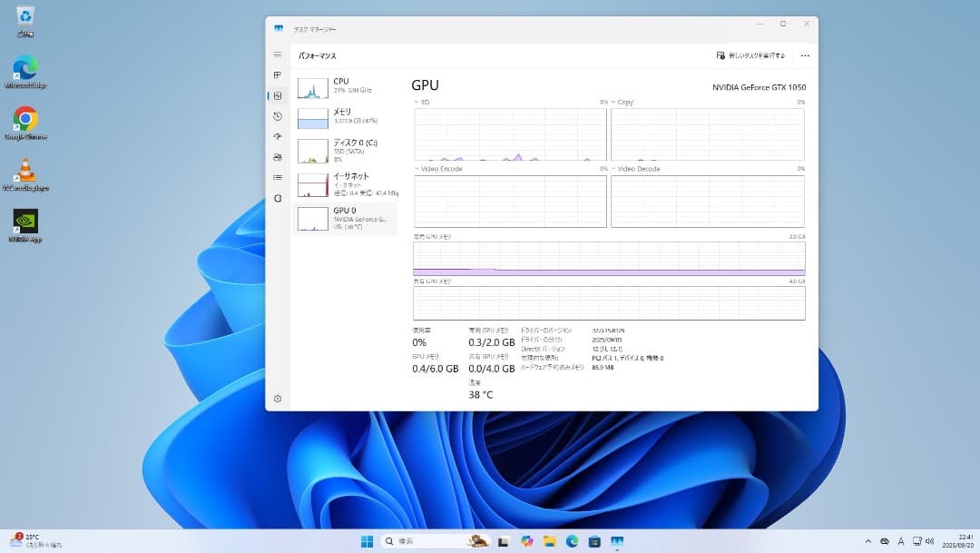The width and height of the screenshot is (980, 553).
Task: Launch the NVIDIA App from the desktop
Action: 24,221
